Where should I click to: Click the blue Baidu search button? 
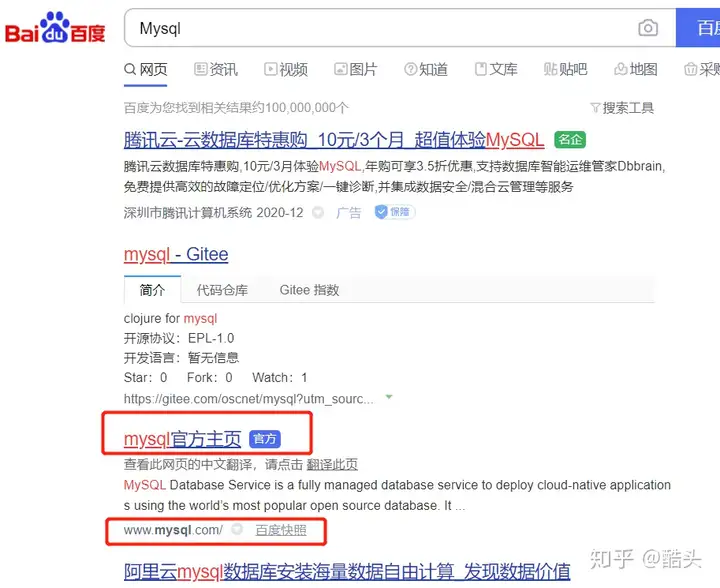pos(698,28)
